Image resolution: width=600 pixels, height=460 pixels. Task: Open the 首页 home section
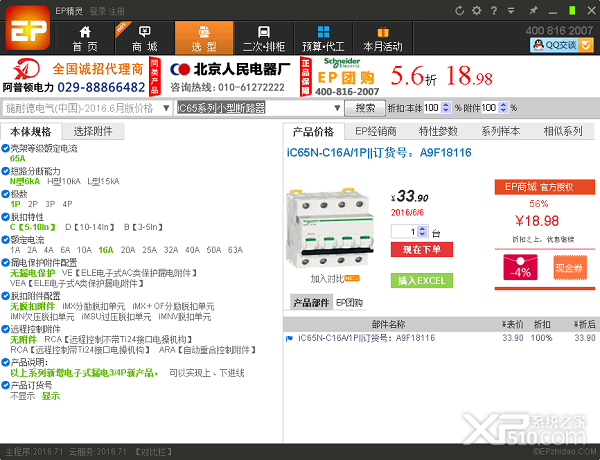click(x=85, y=38)
